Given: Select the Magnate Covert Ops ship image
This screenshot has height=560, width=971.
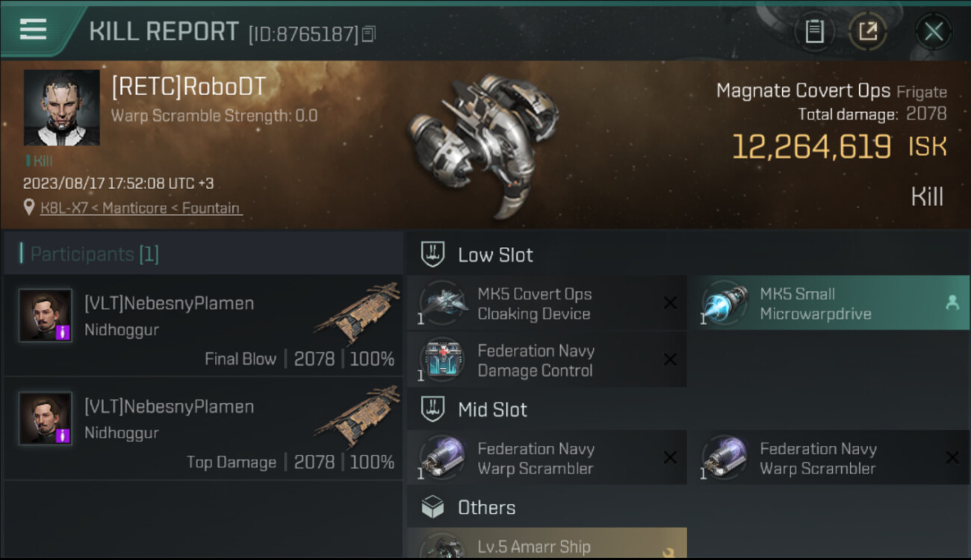Looking at the screenshot, I should coord(483,146).
